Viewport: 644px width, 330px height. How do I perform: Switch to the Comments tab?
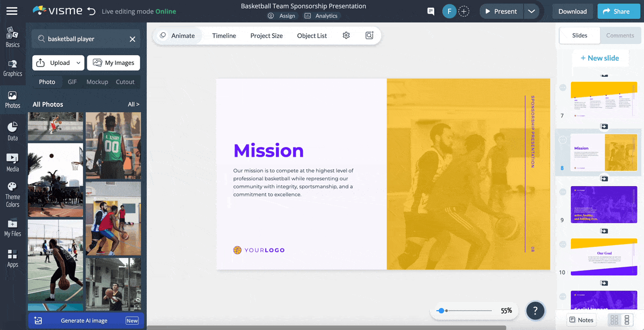620,35
